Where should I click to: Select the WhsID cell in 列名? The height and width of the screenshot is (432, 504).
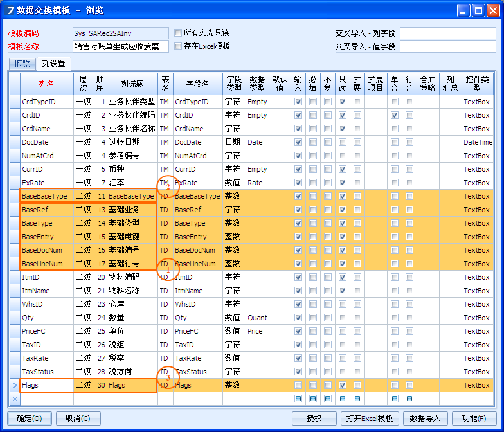tap(47, 304)
